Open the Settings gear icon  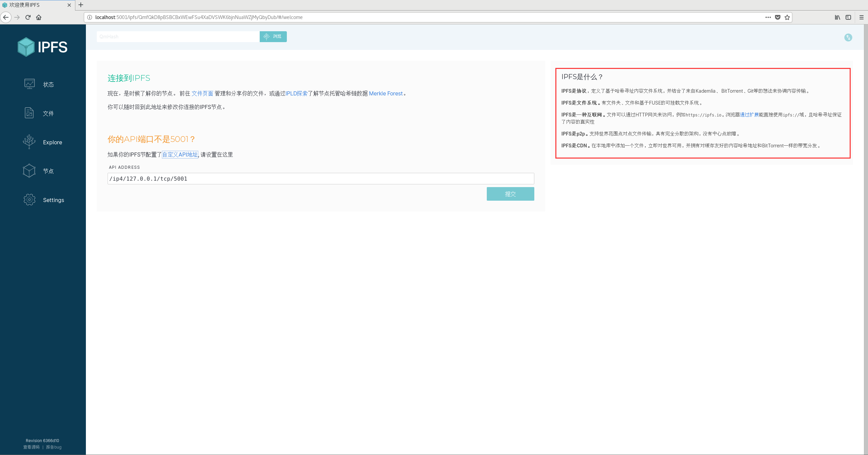coord(30,200)
